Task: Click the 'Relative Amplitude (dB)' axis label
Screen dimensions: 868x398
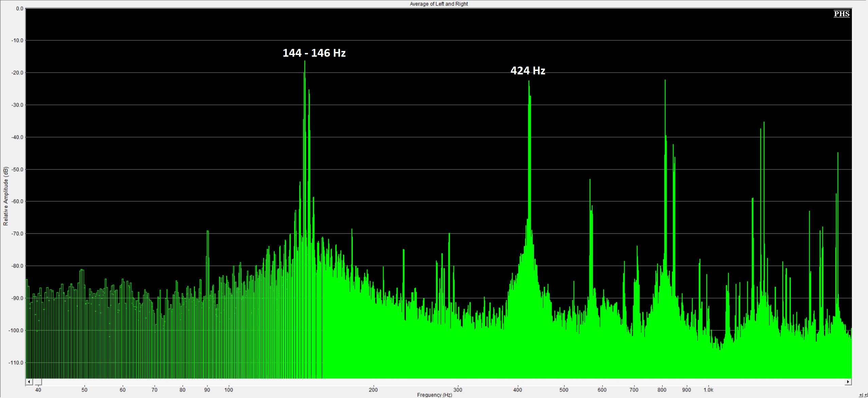Action: (x=5, y=196)
